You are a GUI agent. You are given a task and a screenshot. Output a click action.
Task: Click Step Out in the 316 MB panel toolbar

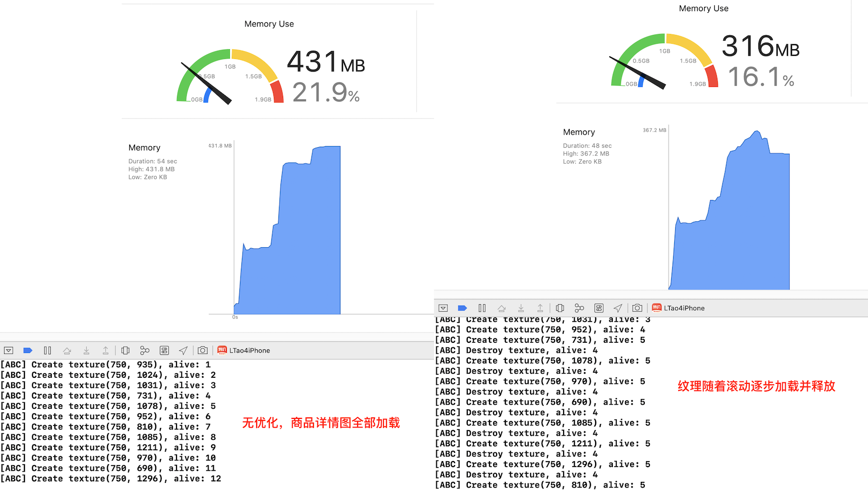click(540, 308)
